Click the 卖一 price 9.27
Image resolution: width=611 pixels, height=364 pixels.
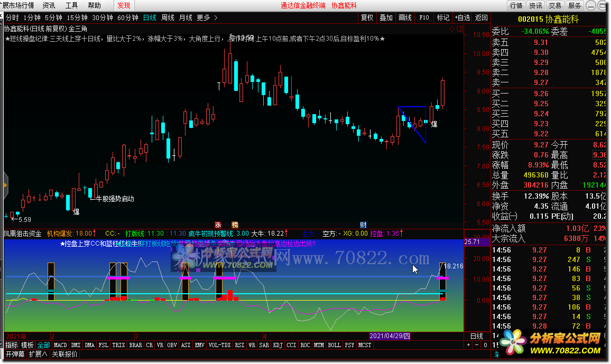541,82
